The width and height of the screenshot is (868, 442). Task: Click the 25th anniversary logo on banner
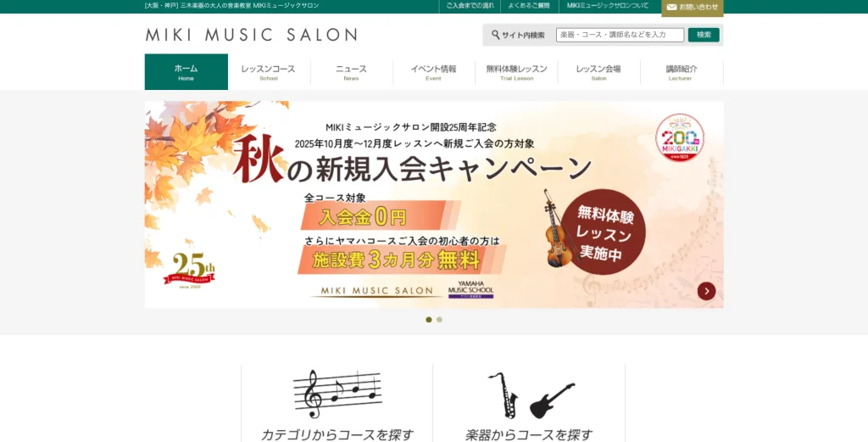coord(189,271)
